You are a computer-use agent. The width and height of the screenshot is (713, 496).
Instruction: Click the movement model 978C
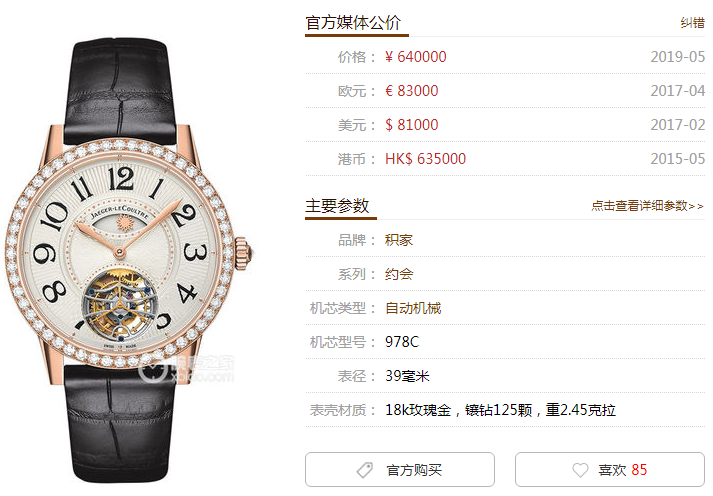click(402, 342)
